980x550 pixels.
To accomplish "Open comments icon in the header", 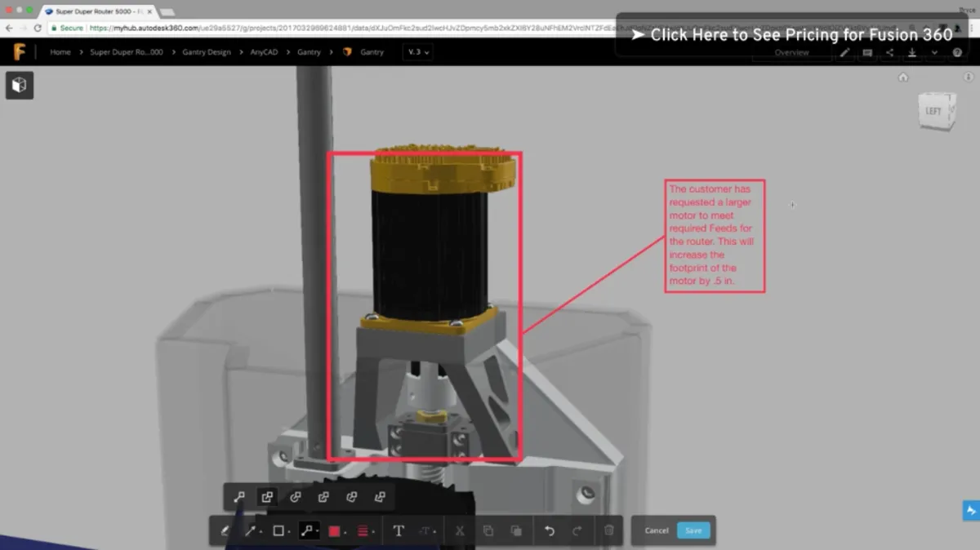I will coord(867,52).
